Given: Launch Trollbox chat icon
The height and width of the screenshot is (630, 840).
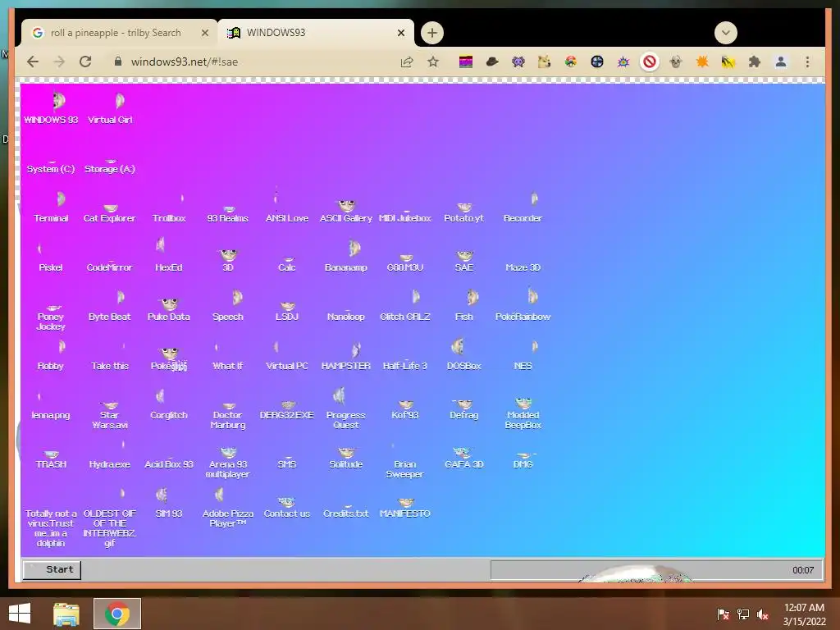Looking at the screenshot, I should coord(169,209).
